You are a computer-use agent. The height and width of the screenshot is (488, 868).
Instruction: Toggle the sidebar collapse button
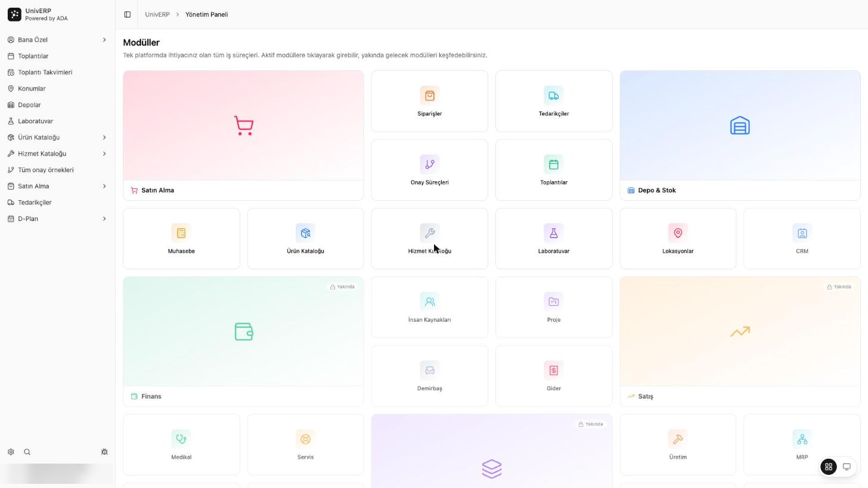[x=128, y=14]
